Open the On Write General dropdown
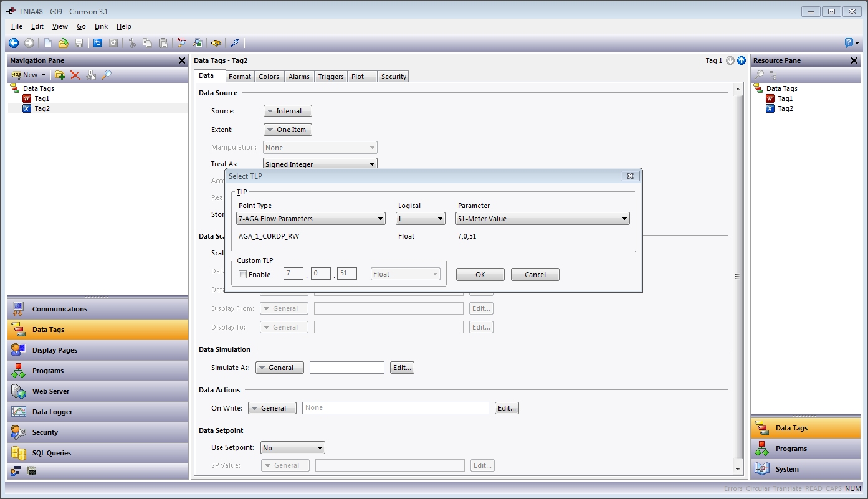The width and height of the screenshot is (868, 499). coord(272,408)
